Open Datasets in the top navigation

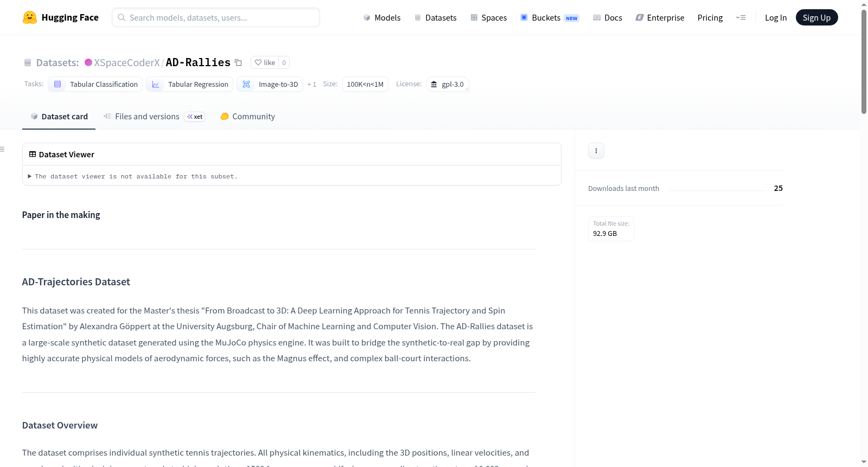[x=435, y=17]
